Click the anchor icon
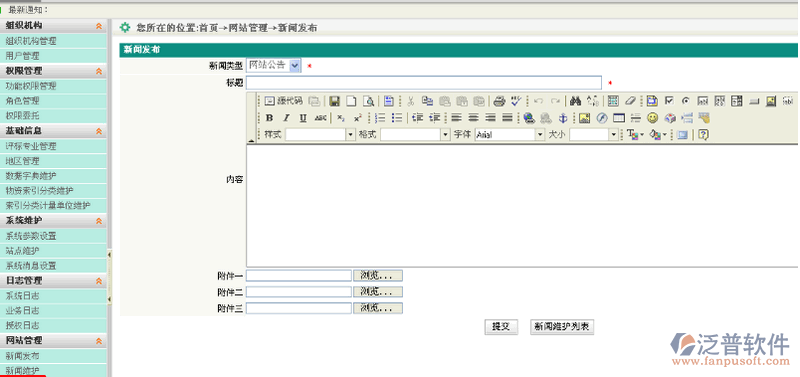Screen dimensions: 800x377 click(x=563, y=118)
